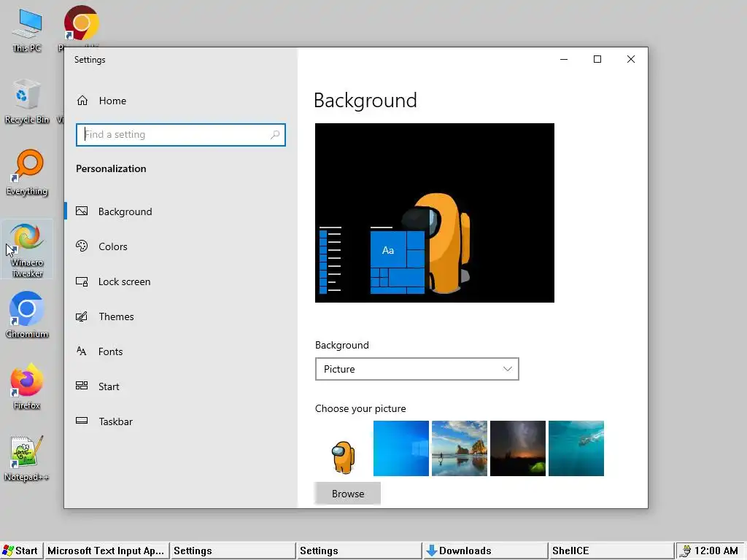This screenshot has width=747, height=560.
Task: Choose the underwater swimmer wallpaper thumbnail
Action: 576,448
